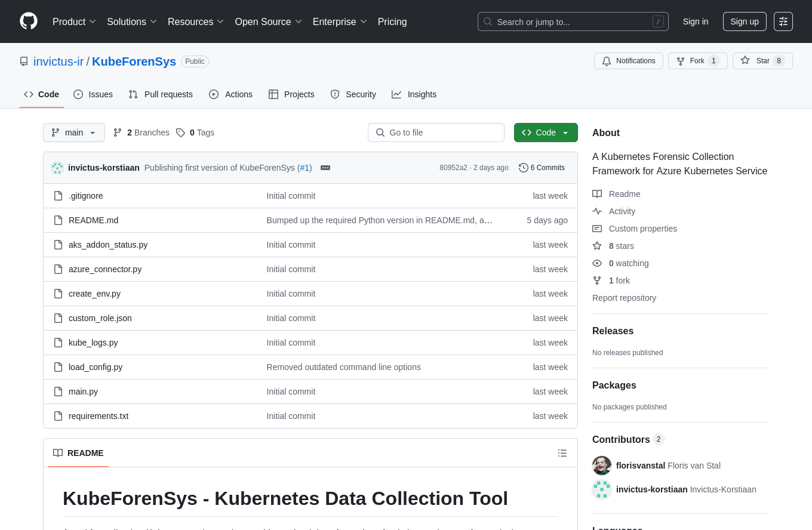Switch to the Code tab
Image resolution: width=812 pixels, height=530 pixels.
42,94
